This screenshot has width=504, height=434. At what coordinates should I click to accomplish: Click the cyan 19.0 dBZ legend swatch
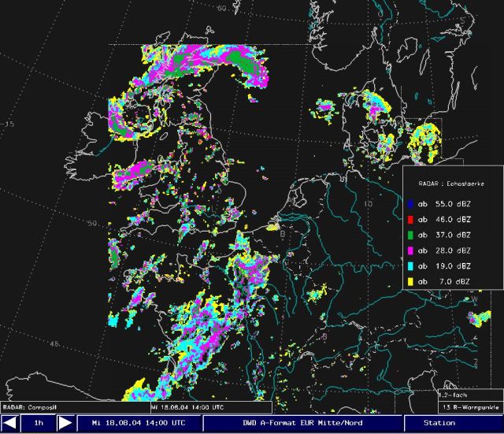[x=411, y=266]
